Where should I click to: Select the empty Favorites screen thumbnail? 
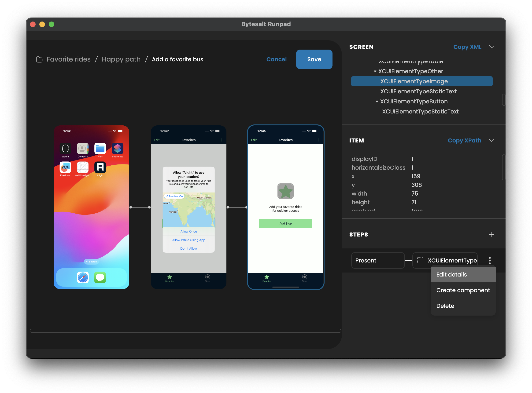click(285, 207)
